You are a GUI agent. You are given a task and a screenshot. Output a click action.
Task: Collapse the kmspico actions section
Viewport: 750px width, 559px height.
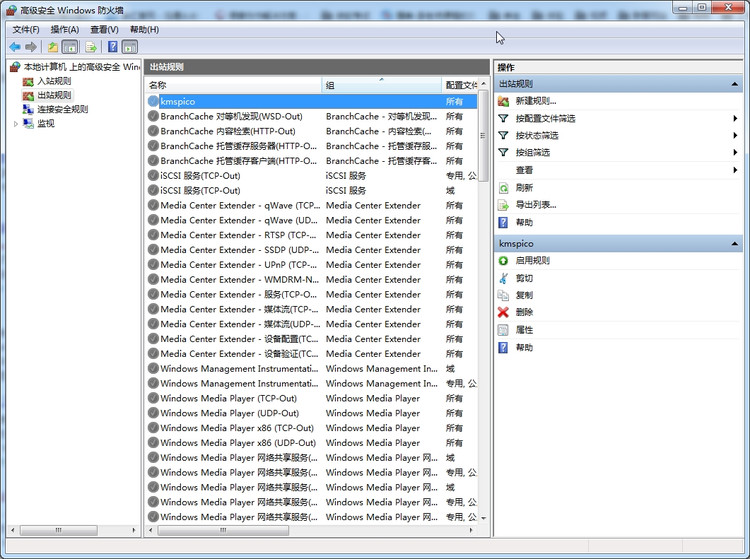[735, 243]
